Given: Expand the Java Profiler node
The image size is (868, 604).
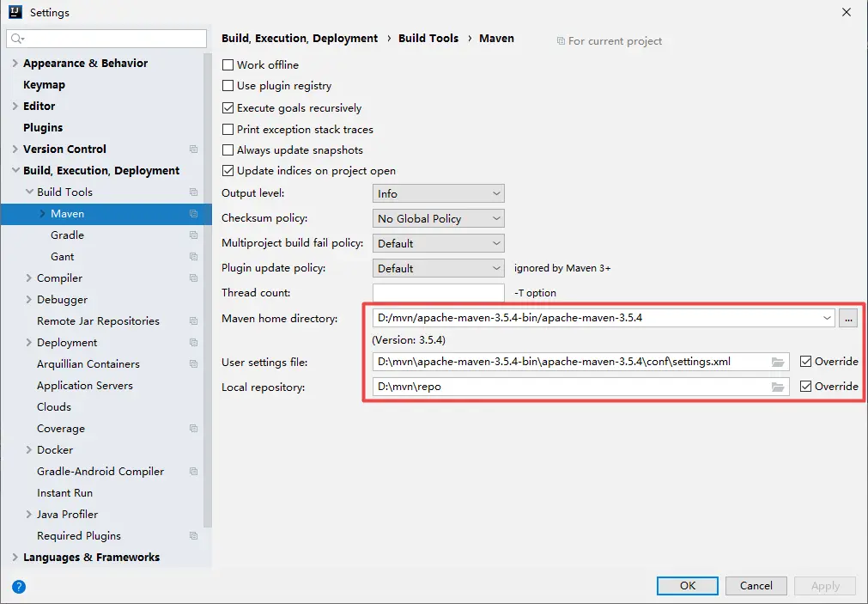Looking at the screenshot, I should (x=29, y=515).
